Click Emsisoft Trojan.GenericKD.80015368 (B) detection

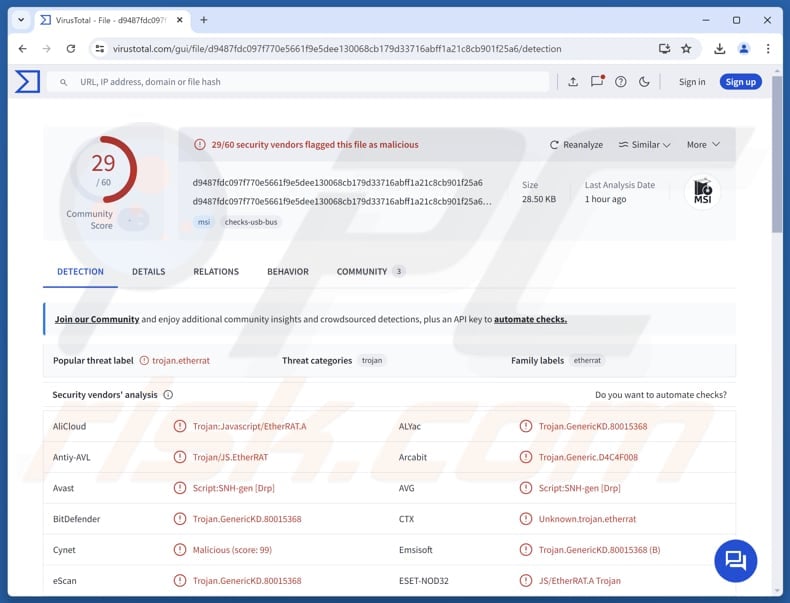599,550
